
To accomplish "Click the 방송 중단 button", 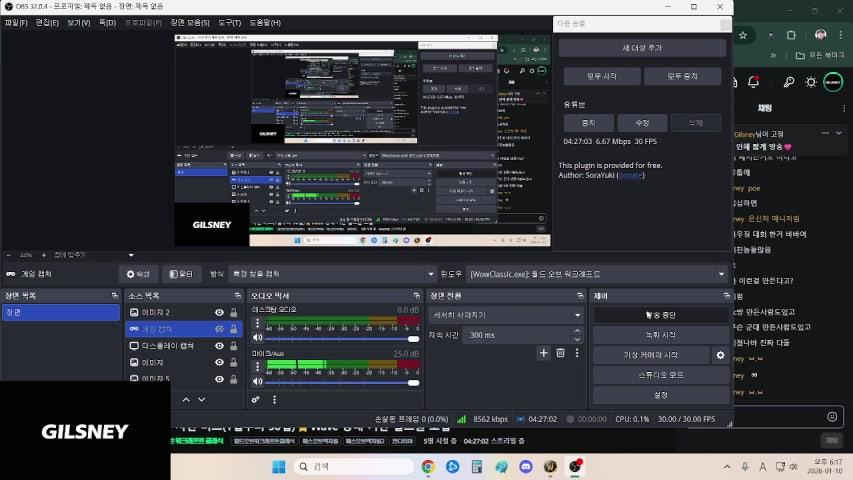I will coord(661,315).
